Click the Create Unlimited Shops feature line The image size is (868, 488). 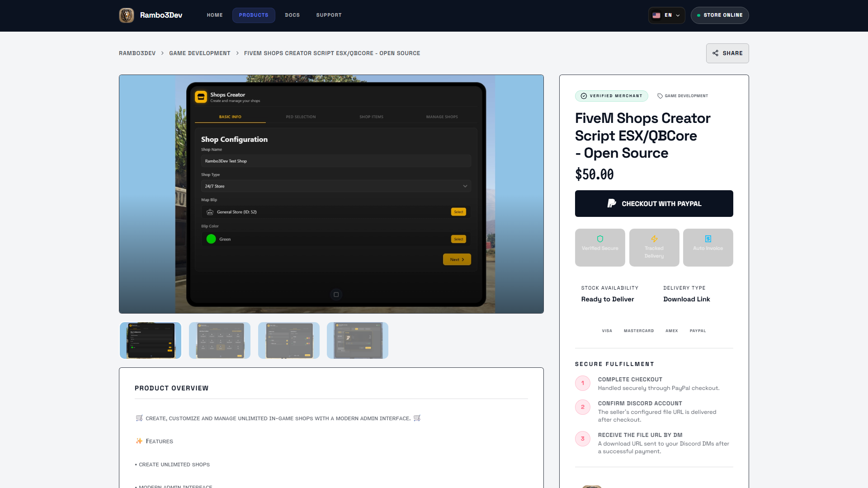click(172, 465)
